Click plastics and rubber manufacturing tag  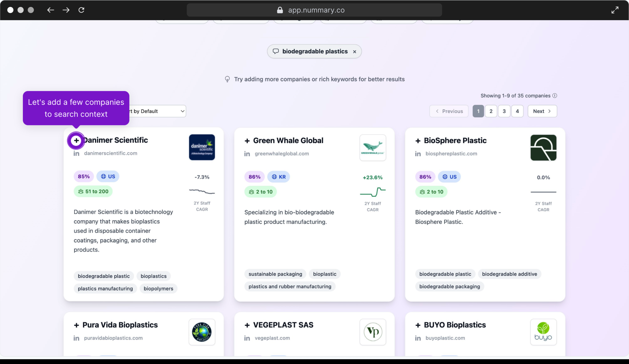[290, 287]
